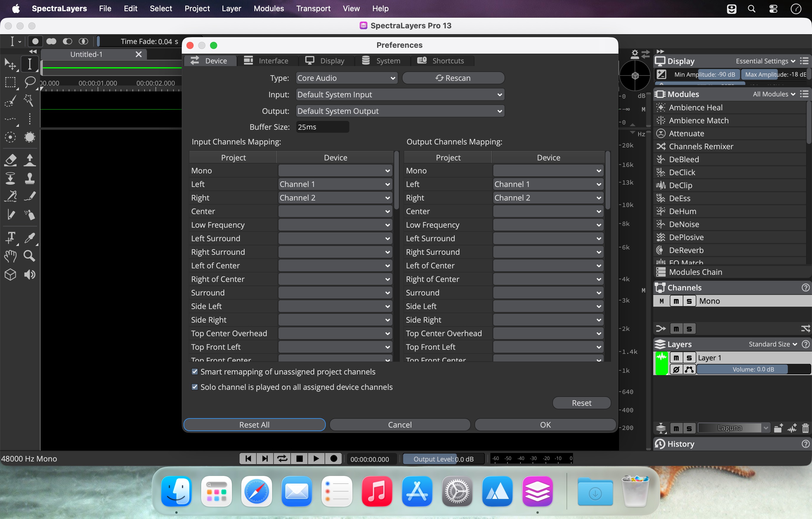Toggle Layer 1 visibility swatch
The image size is (812, 519).
click(661, 363)
